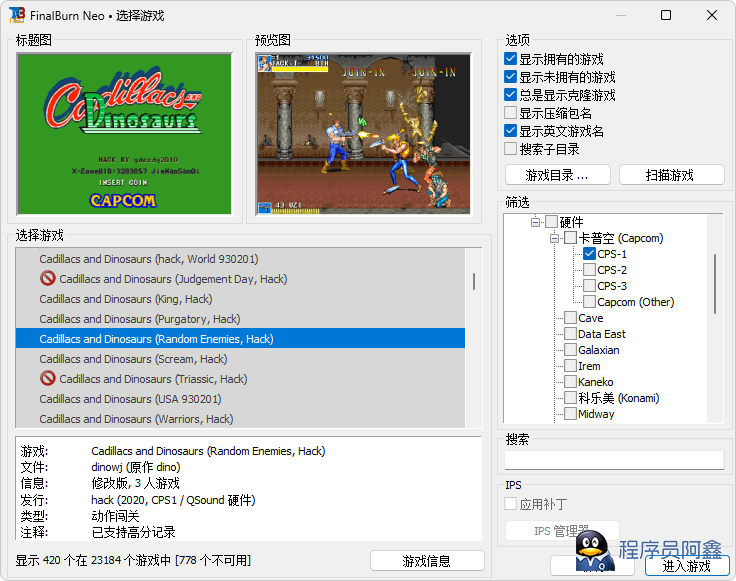Collapse the 卡普空 (Capcom) tree node
The image size is (736, 581).
(x=554, y=238)
